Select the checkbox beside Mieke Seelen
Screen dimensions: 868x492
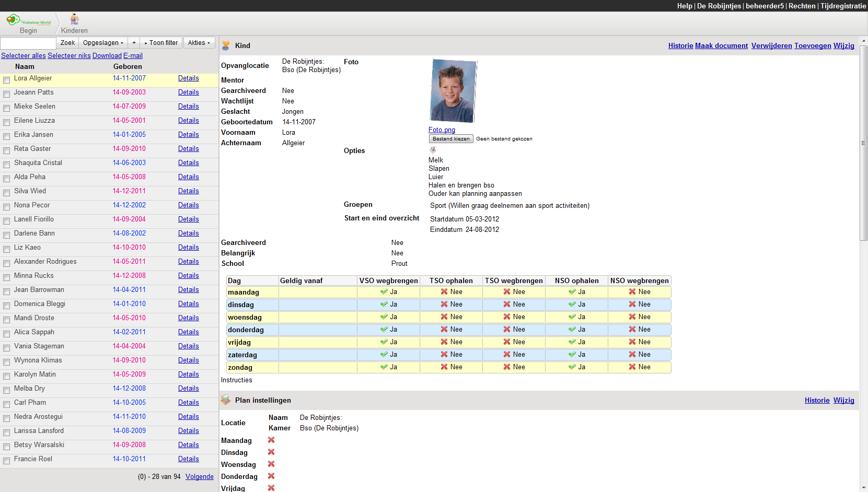coord(7,108)
